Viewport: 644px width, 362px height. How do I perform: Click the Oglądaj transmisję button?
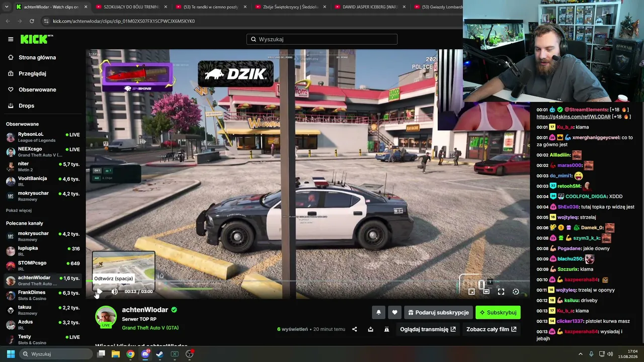(x=428, y=329)
